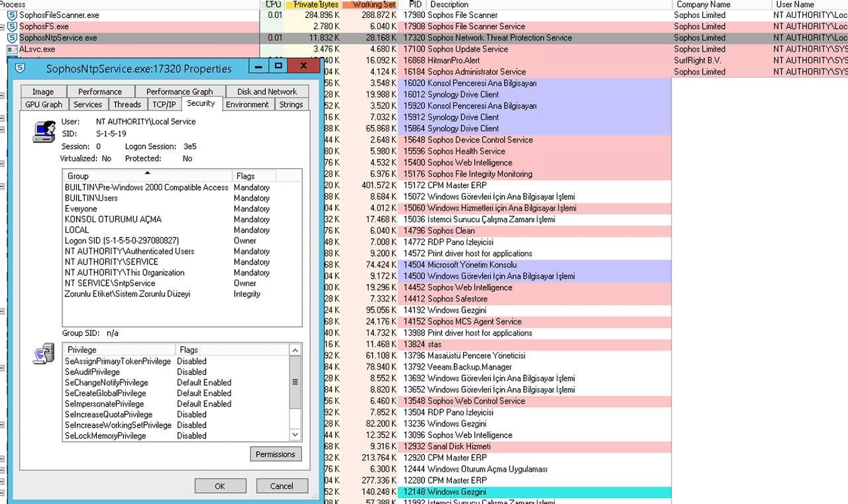Minimize the Properties dialog window

click(x=259, y=66)
